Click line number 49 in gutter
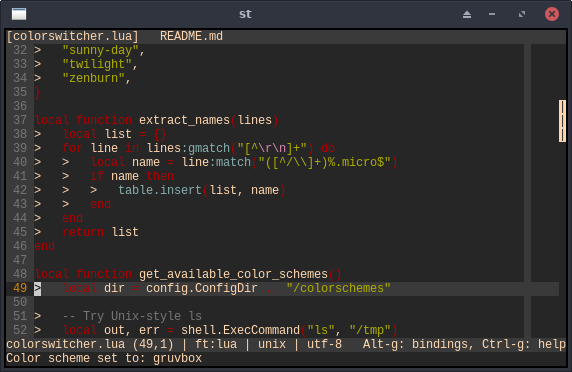Screen dimensions: 572x372 [20, 288]
